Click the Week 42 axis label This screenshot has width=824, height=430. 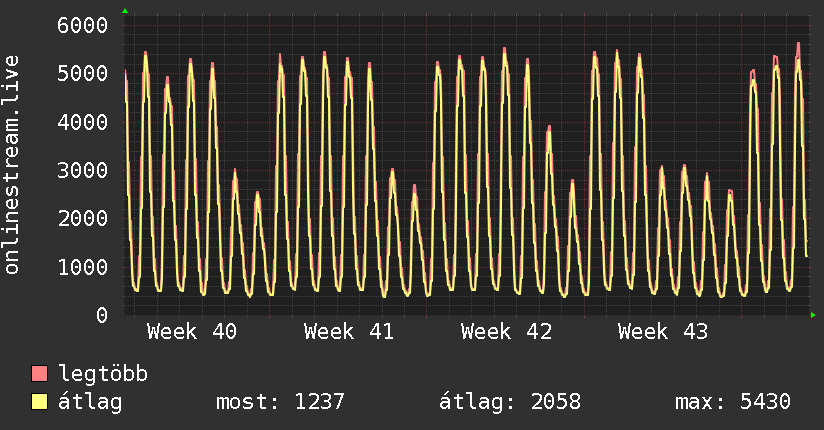pos(506,332)
